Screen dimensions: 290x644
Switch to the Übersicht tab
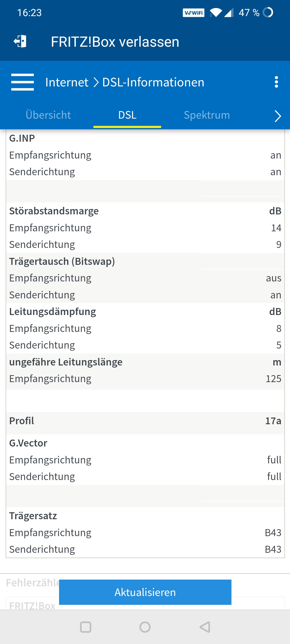point(48,115)
